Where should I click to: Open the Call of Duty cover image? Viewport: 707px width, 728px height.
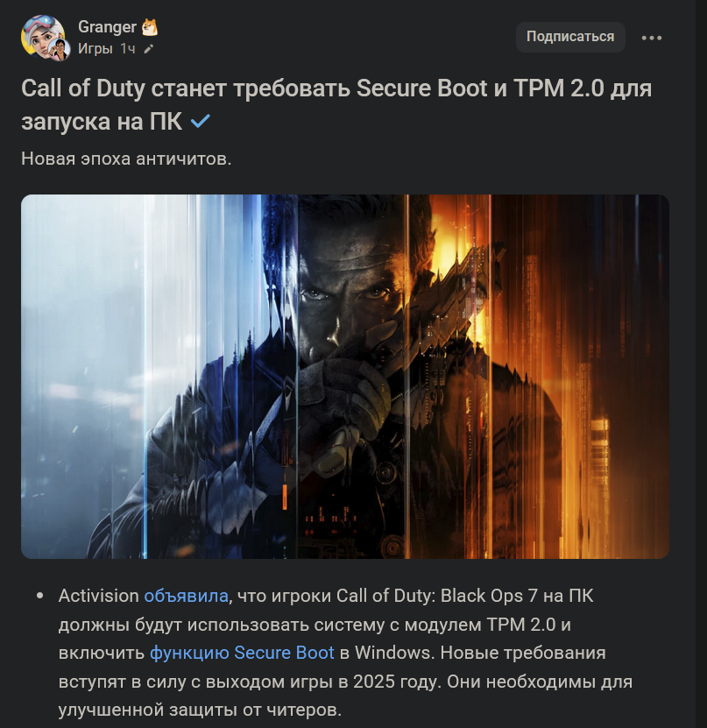tap(345, 376)
